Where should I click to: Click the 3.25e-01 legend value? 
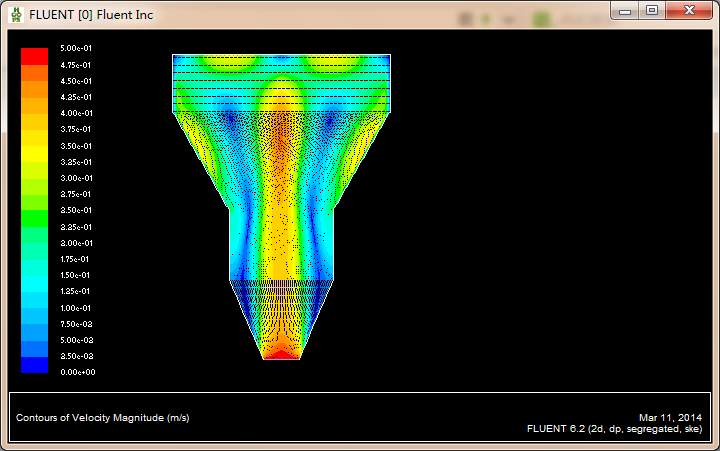76,162
